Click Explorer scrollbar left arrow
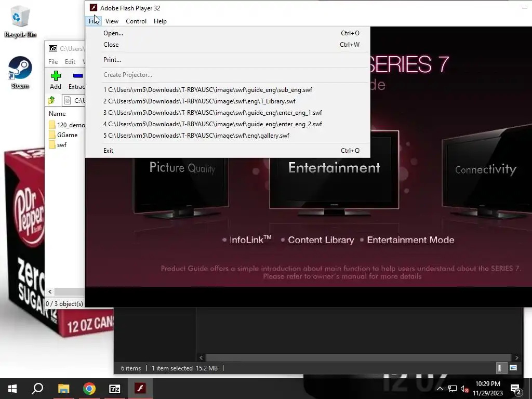Screen dimensions: 532x399 (201, 357)
